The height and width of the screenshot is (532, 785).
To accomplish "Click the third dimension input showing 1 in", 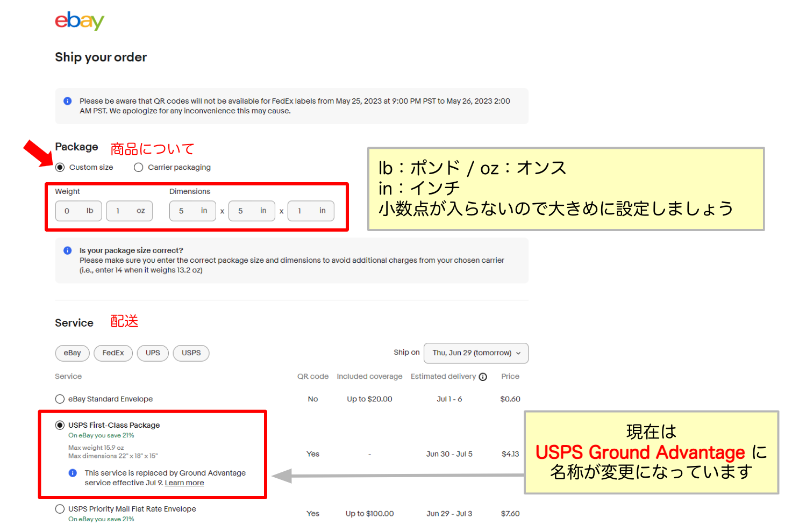I will coord(311,211).
